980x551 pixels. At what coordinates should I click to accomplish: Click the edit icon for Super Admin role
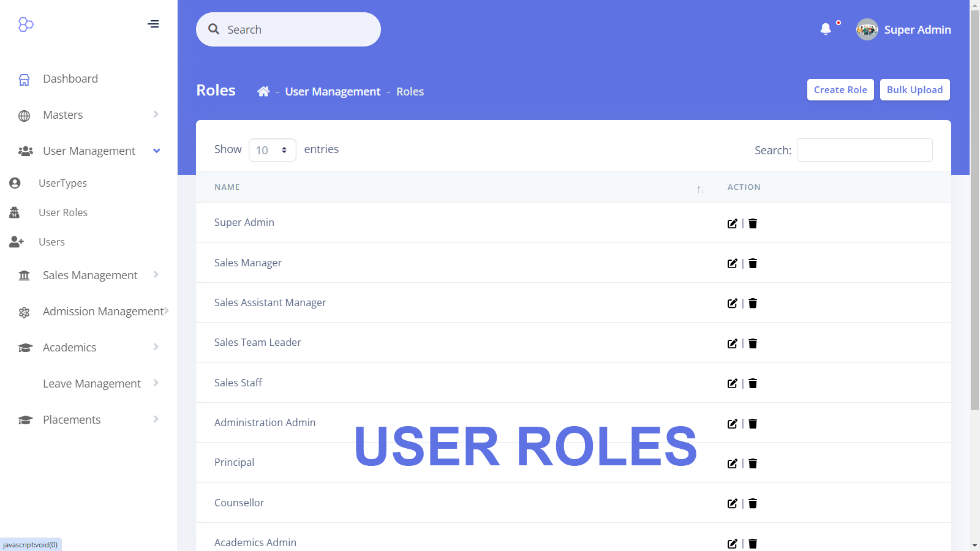pos(732,223)
